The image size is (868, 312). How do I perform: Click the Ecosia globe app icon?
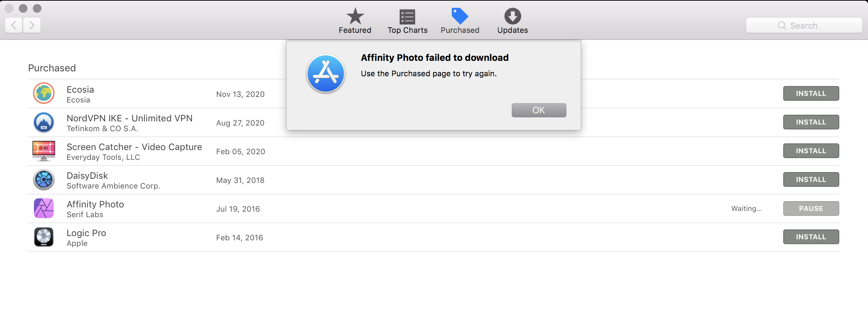pyautogui.click(x=44, y=93)
